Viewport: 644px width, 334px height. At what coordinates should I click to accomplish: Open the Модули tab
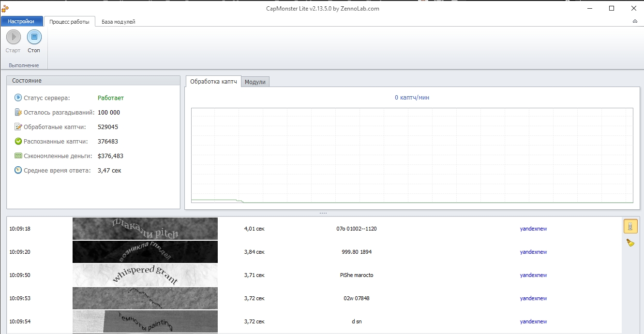(x=255, y=82)
